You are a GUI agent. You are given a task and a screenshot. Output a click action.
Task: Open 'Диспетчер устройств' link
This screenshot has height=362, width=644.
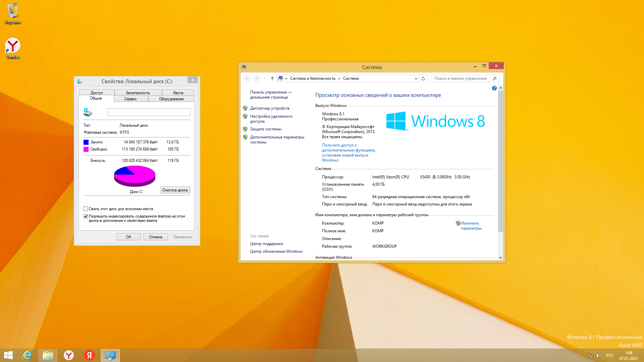(270, 108)
